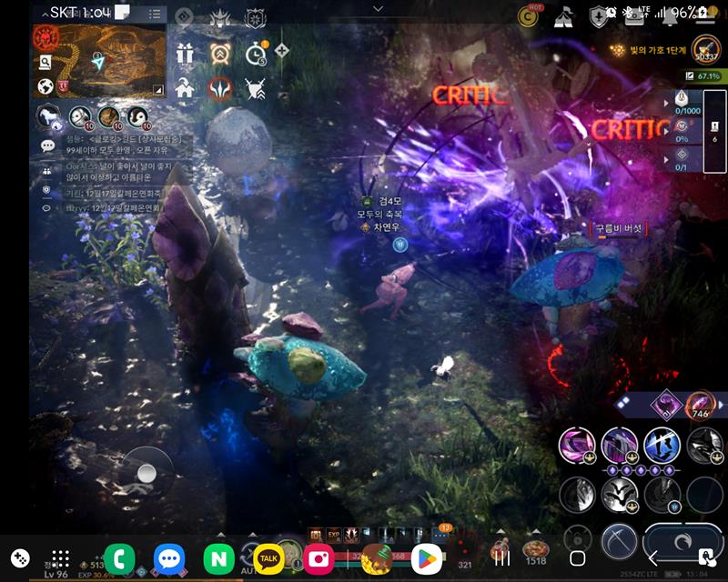Expand the top center down chevron
Viewport: 728px width, 582px height.
point(378,9)
